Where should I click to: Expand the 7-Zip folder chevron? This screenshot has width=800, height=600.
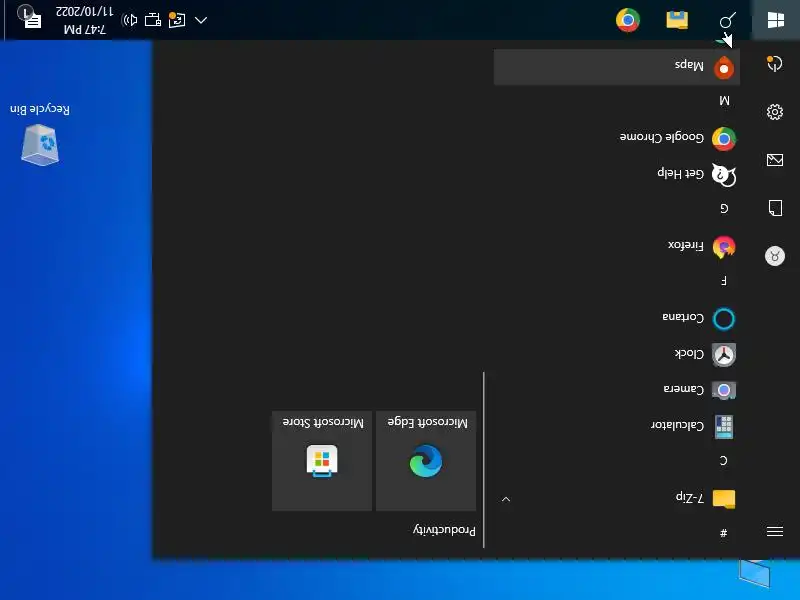click(506, 499)
